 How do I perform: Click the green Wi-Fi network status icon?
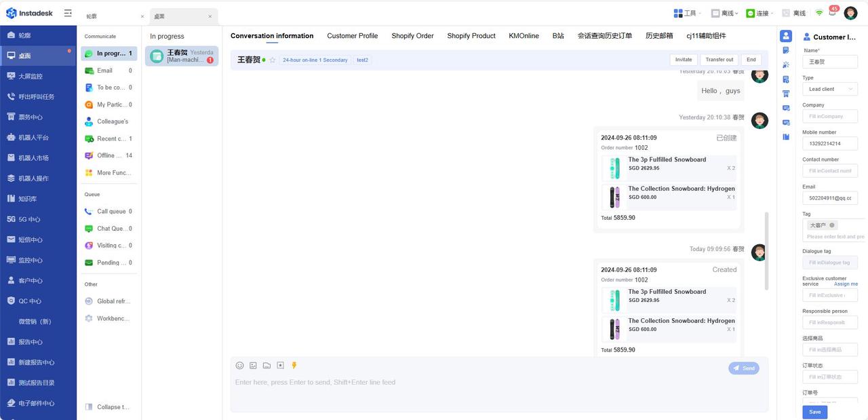point(819,13)
